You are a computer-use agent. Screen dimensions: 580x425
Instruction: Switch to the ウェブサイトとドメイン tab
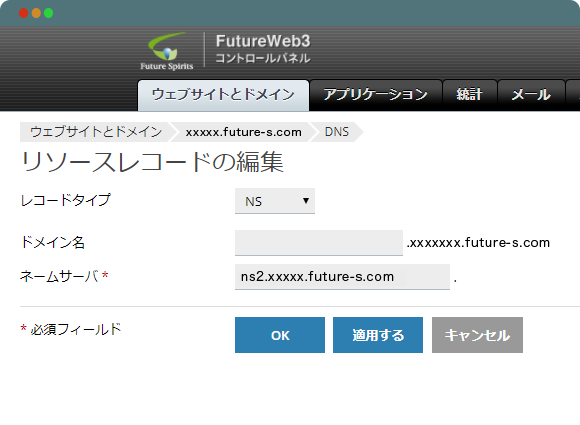(x=223, y=95)
